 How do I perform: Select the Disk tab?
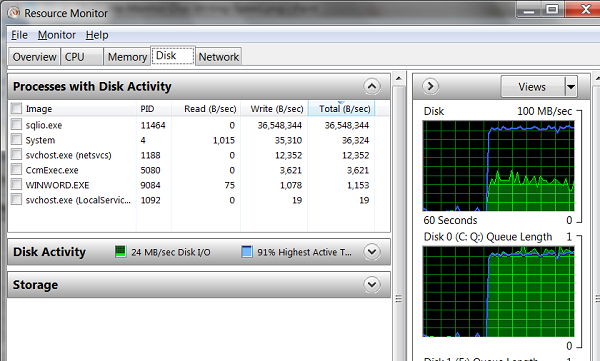coord(173,56)
